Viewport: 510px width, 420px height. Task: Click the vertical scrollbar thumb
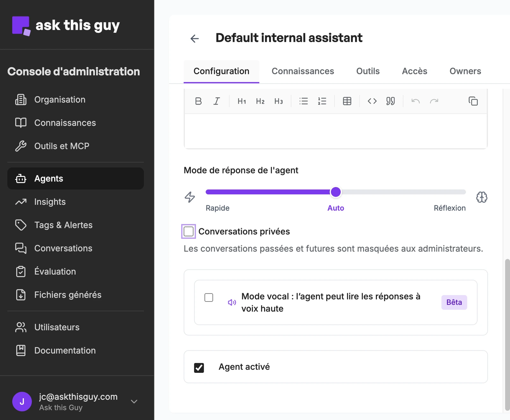[x=507, y=335]
